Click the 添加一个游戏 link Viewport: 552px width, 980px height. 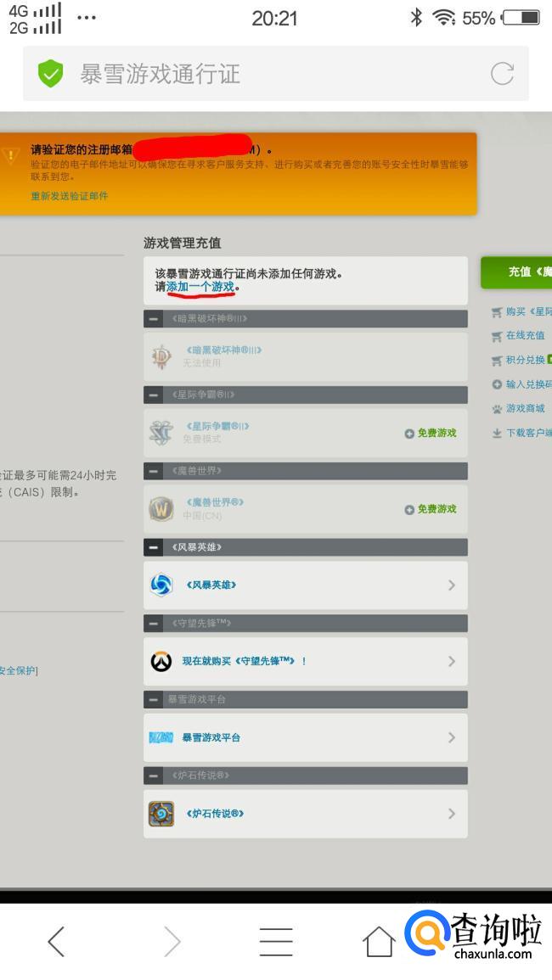[x=200, y=287]
